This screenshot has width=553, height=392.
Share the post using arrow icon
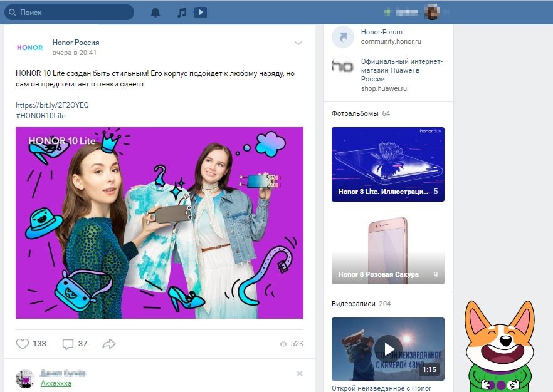[109, 344]
